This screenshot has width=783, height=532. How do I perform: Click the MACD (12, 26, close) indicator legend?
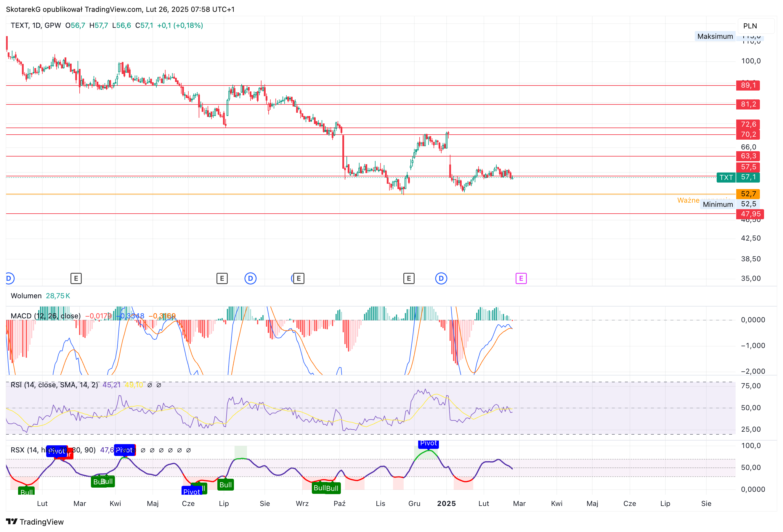46,316
